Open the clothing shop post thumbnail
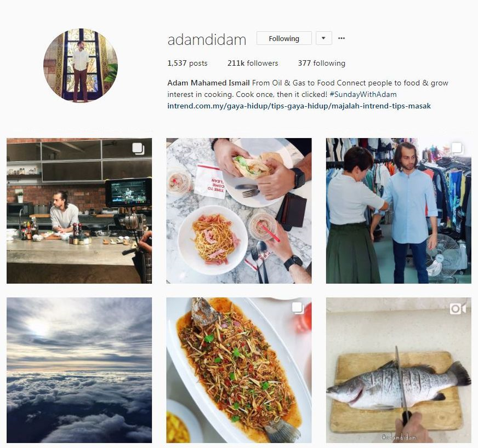478x448 pixels. point(399,211)
